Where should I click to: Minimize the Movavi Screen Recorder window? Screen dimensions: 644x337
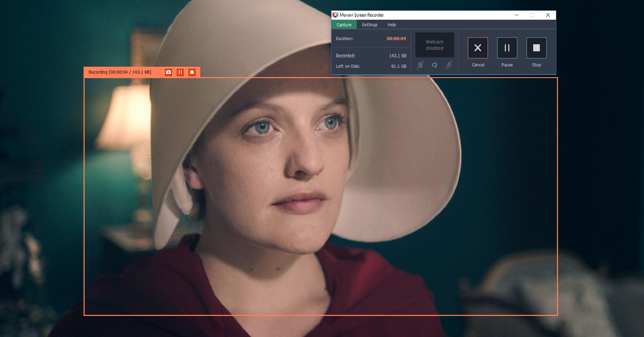click(517, 15)
